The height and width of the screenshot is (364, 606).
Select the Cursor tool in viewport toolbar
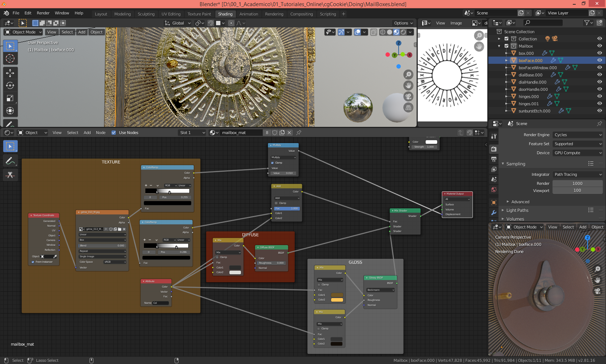[10, 58]
